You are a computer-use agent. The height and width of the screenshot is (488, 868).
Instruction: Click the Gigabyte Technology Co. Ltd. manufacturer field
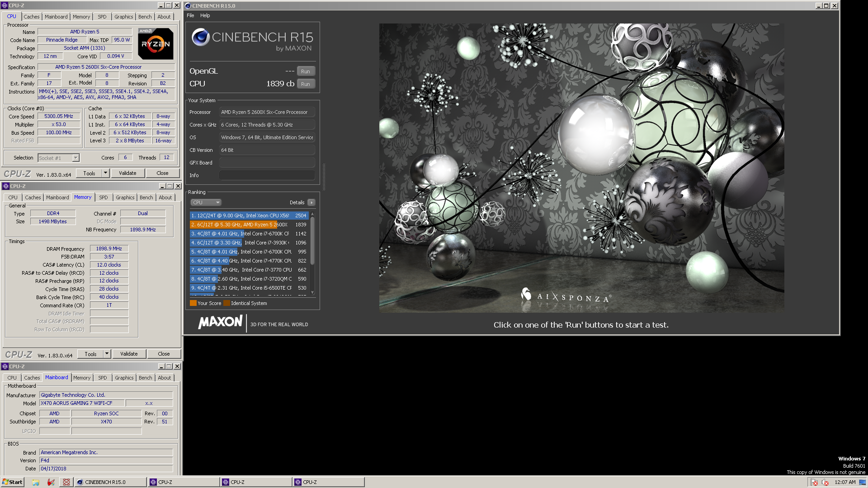[106, 395]
